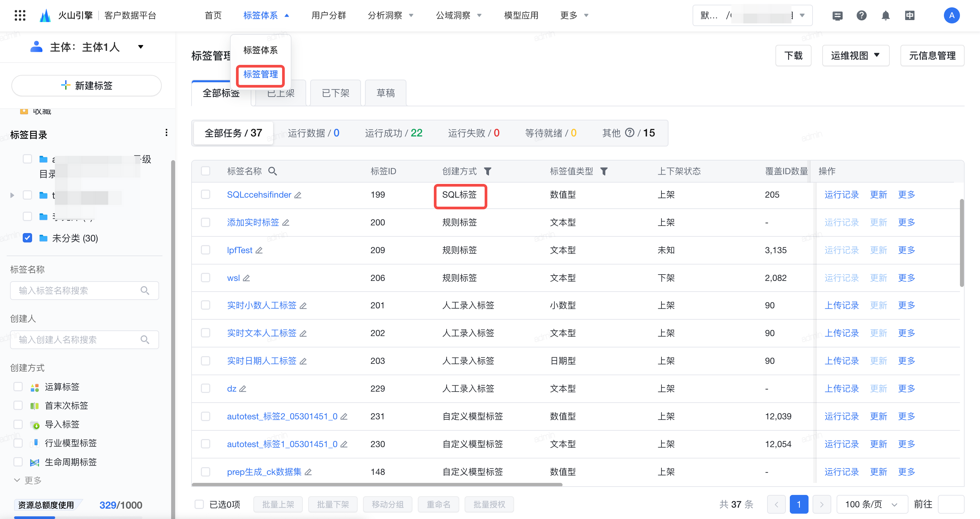Open the tag directory three-dot menu
Viewport: 980px width, 519px height.
click(x=166, y=132)
